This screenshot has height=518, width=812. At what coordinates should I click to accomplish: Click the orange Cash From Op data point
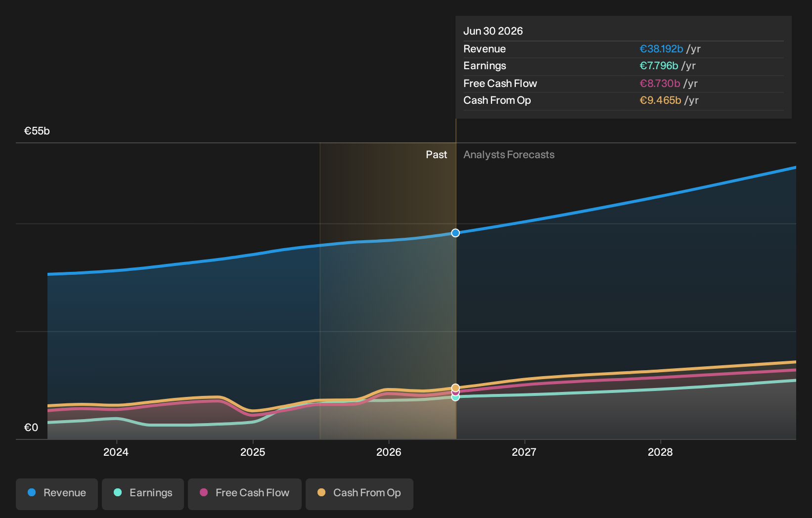pos(455,388)
